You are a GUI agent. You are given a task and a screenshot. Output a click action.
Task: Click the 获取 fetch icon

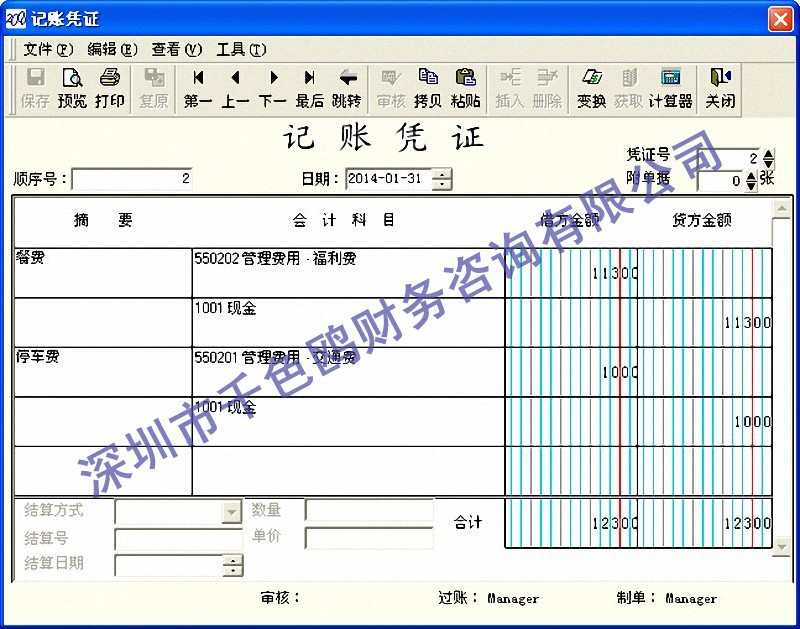(629, 88)
